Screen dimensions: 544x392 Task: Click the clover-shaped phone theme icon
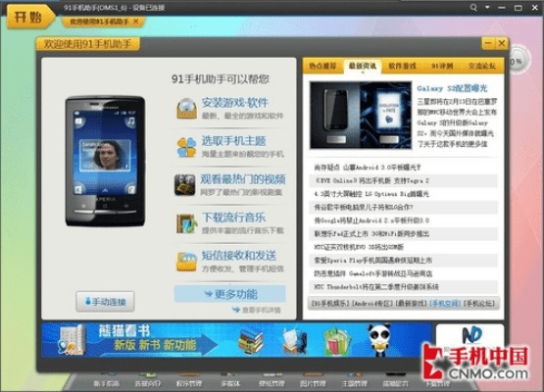tap(186, 147)
